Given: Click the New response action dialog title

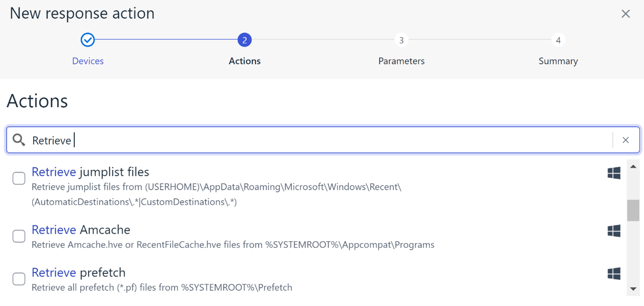Looking at the screenshot, I should [x=82, y=14].
